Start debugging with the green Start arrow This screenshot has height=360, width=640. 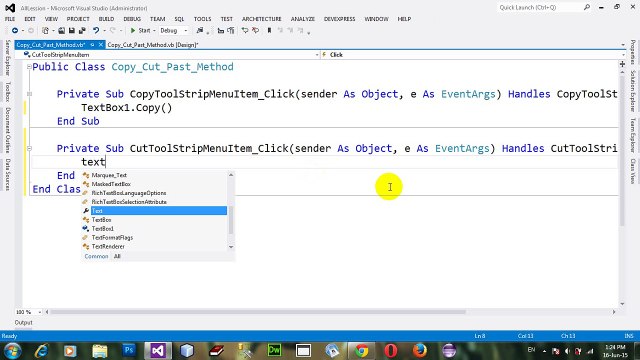133,31
